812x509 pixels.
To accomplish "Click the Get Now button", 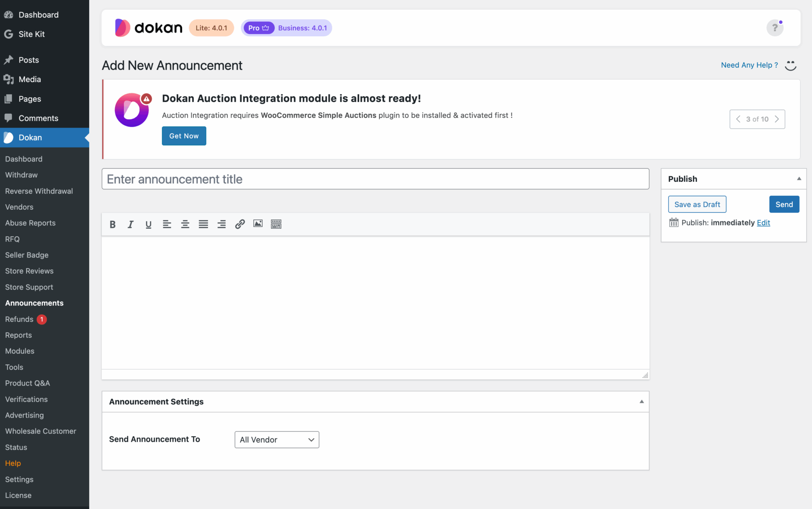I will [x=184, y=136].
